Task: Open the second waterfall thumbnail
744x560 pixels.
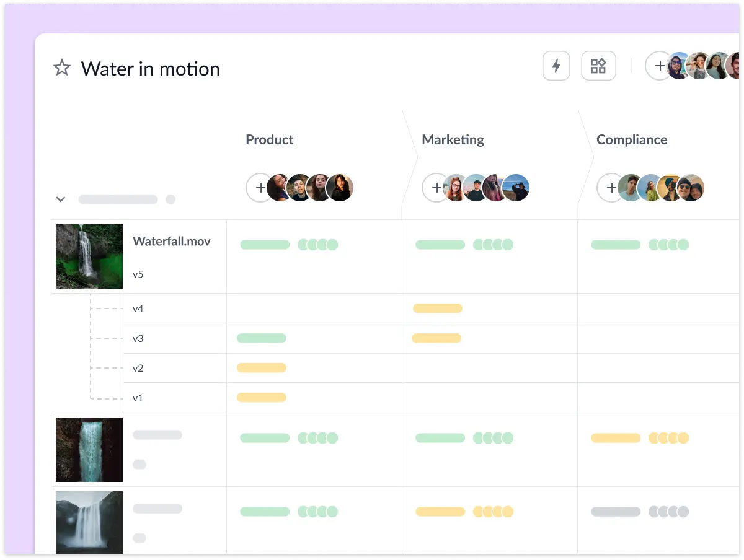Action: coord(89,450)
